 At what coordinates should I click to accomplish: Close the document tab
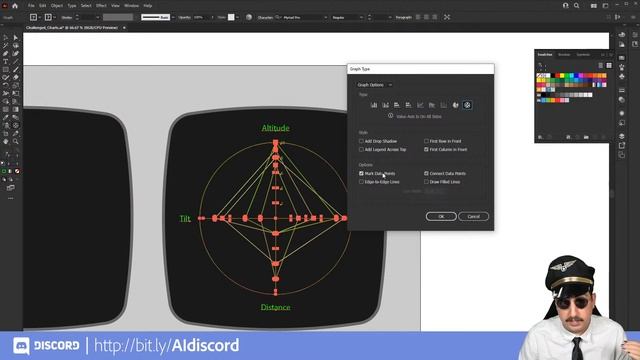tap(124, 28)
